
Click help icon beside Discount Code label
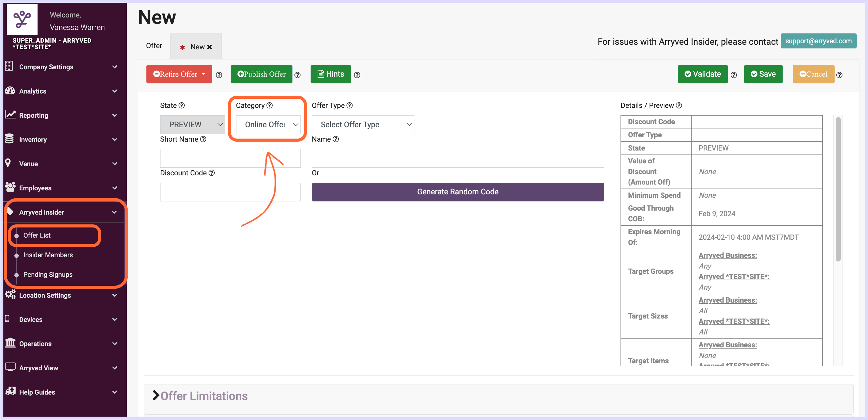tap(212, 173)
